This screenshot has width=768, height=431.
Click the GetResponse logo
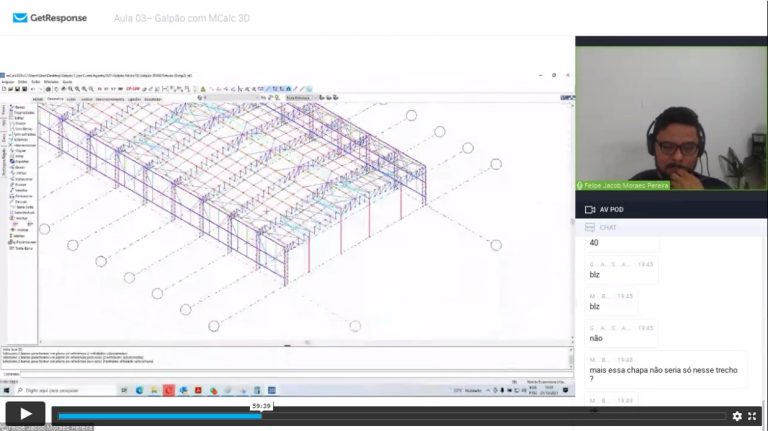[49, 18]
